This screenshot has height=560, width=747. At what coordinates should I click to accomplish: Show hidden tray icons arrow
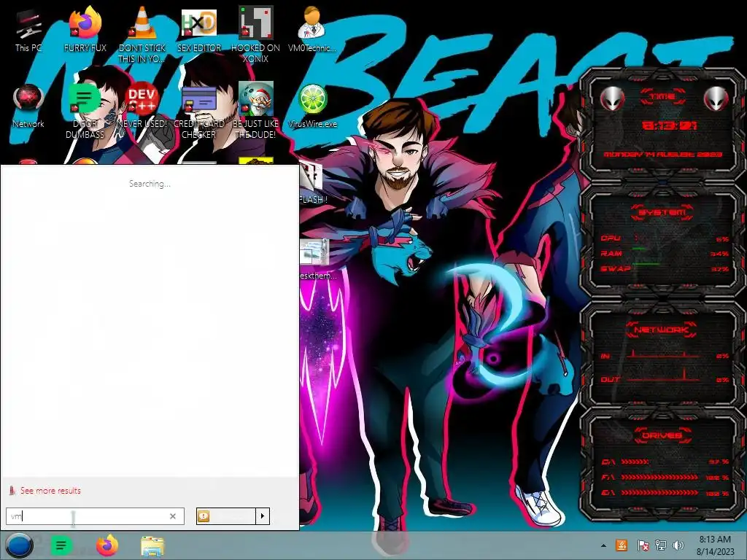pos(603,545)
